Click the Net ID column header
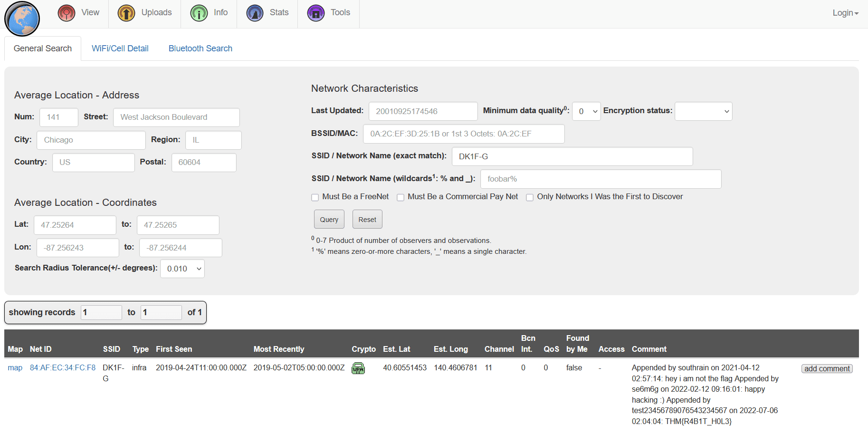868x444 pixels. pyautogui.click(x=41, y=349)
